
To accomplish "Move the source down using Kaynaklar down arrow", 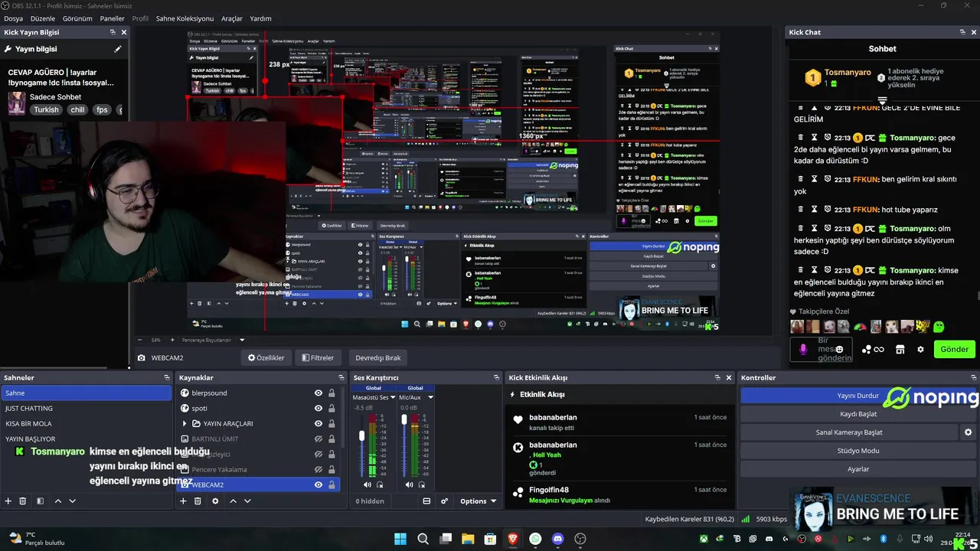I will (x=247, y=501).
